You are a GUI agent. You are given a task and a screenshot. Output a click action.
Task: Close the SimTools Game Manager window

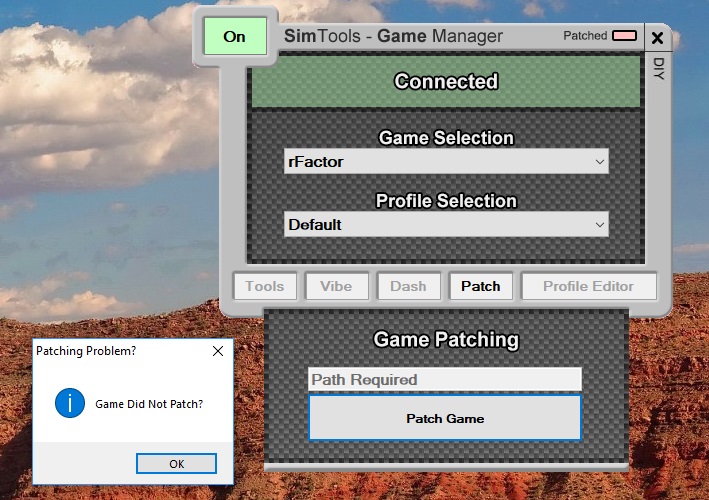(657, 38)
